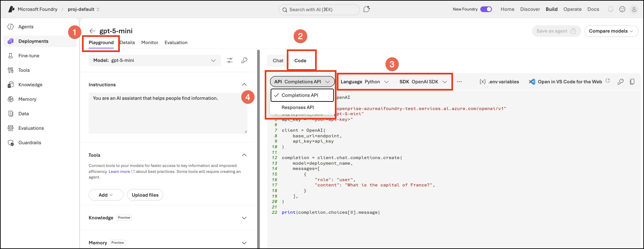The height and width of the screenshot is (249, 644).
Task: Click the feedback smiley icon
Action: [622, 9]
